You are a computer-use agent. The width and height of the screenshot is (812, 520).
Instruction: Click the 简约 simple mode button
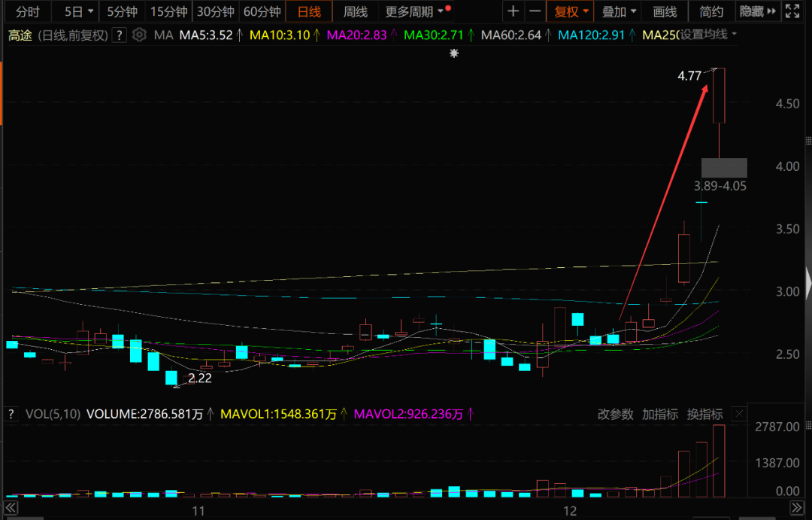[x=711, y=11]
